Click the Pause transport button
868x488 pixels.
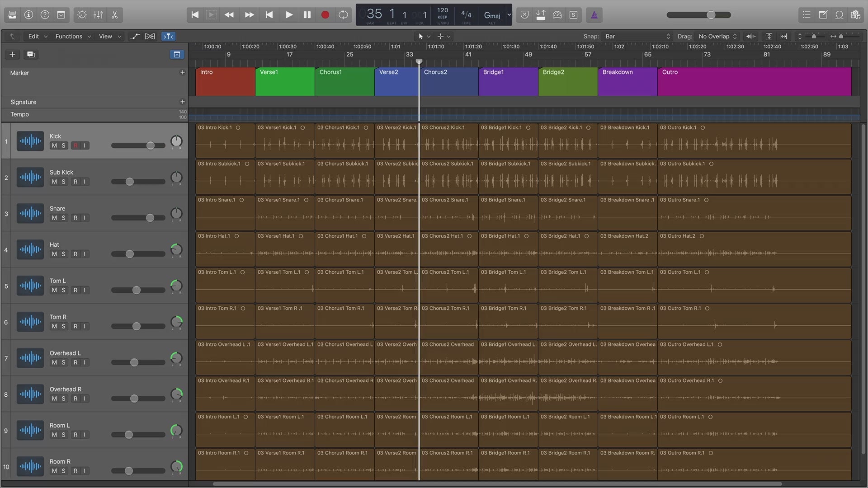[x=307, y=15]
